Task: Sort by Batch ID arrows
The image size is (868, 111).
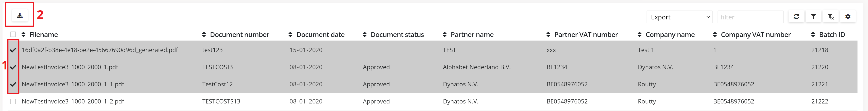Action: pos(813,34)
